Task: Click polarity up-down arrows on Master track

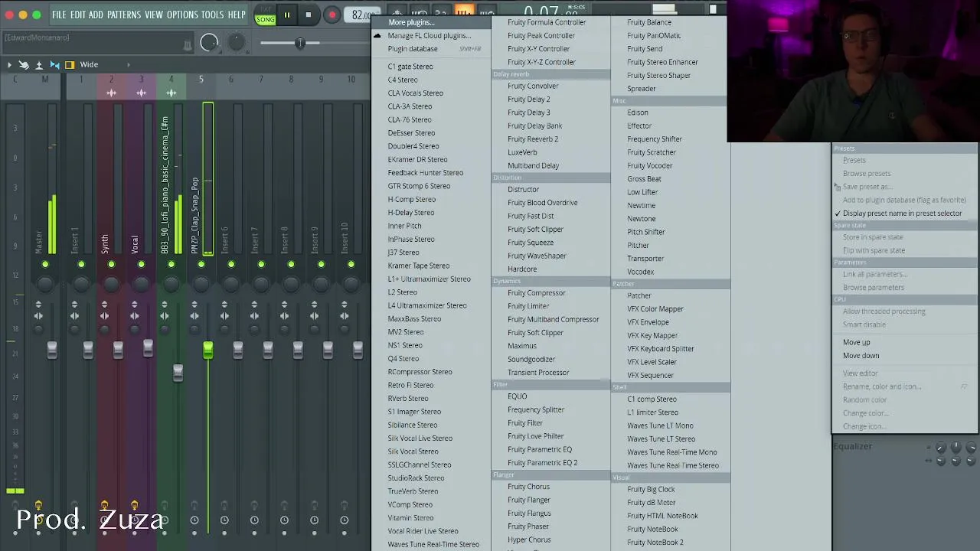Action: click(38, 305)
